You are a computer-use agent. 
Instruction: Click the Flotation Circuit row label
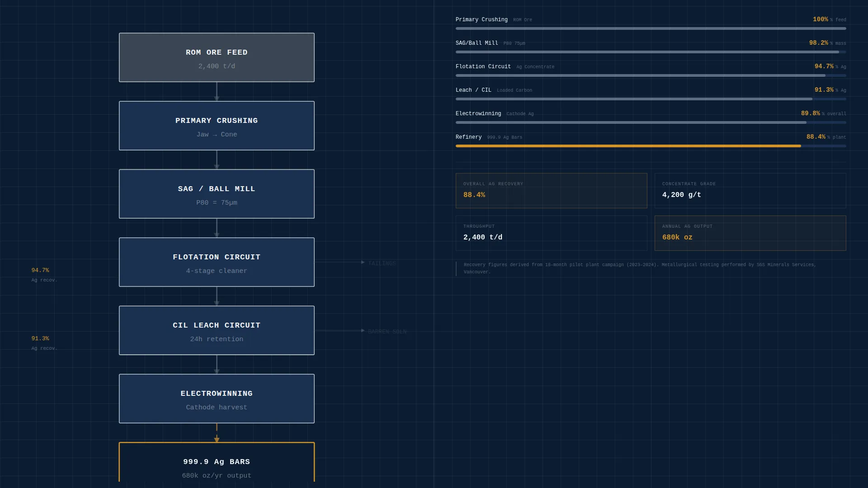point(483,66)
